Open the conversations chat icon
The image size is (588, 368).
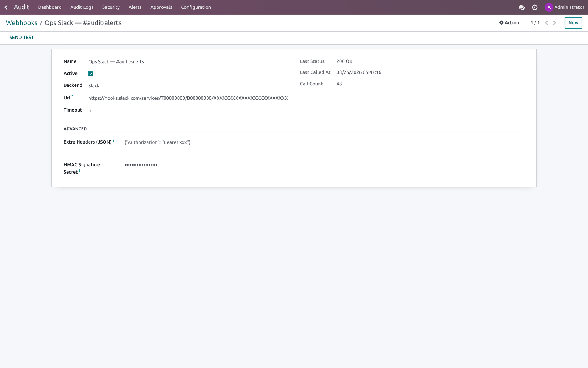(x=521, y=7)
